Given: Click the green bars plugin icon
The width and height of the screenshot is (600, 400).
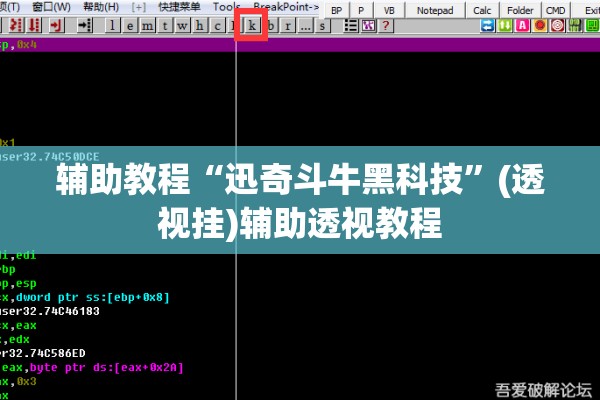Looking at the screenshot, I should click(x=575, y=26).
